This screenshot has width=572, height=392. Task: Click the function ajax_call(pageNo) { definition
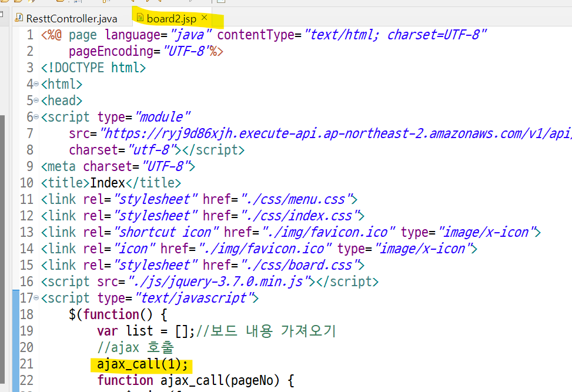(196, 380)
